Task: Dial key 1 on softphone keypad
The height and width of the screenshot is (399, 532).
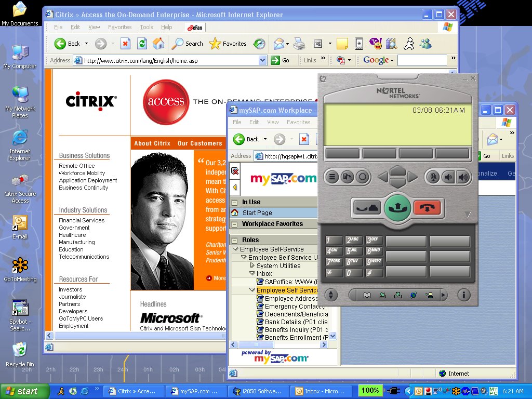Action: point(334,241)
